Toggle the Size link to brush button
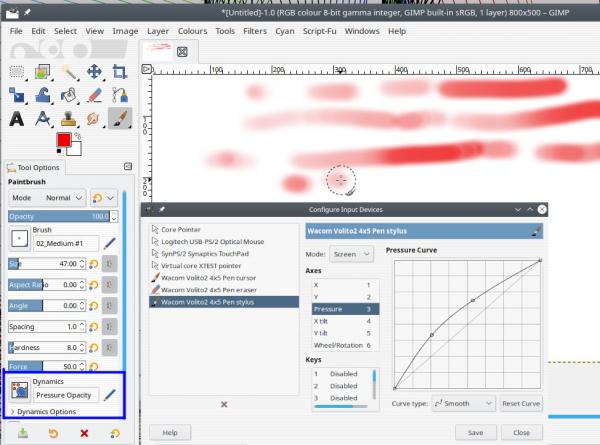 [109, 264]
